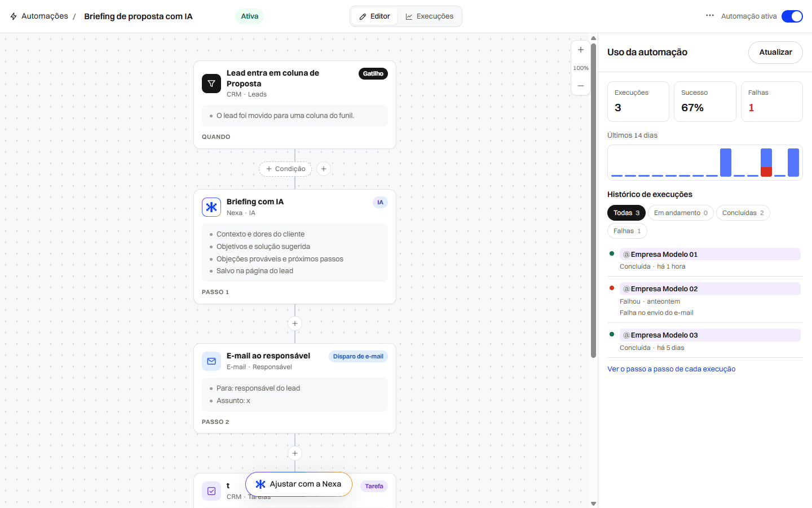Open the Empresa Modelo 01 execution

point(710,255)
